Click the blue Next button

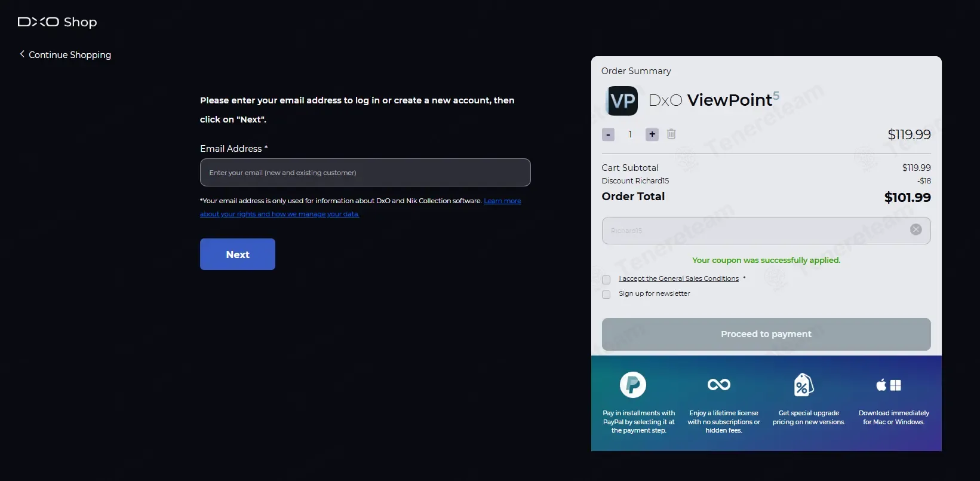pos(238,254)
